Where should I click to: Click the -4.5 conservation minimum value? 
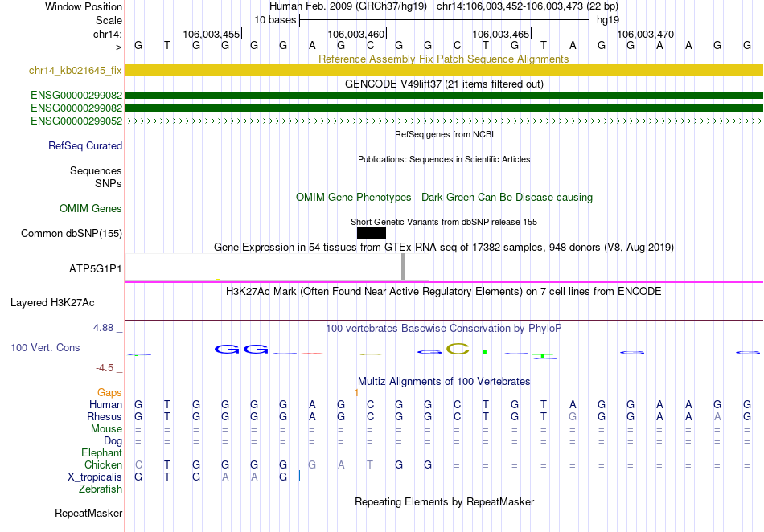coord(105,367)
